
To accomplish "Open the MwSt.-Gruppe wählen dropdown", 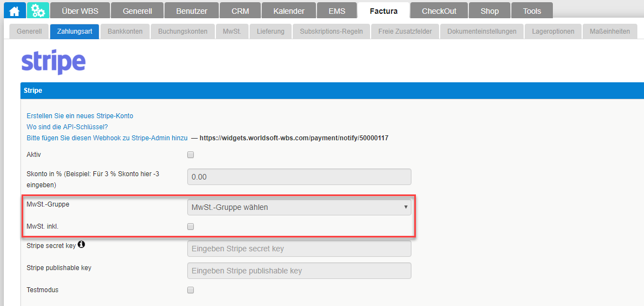I will 299,207.
